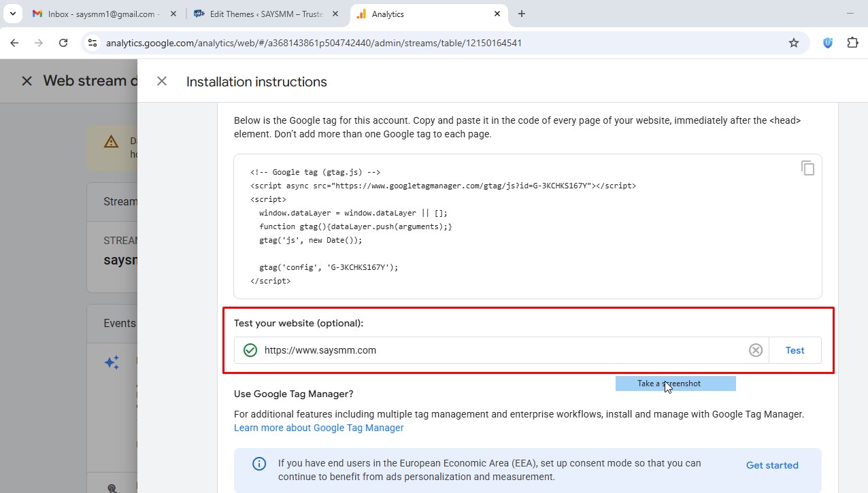The width and height of the screenshot is (868, 493).
Task: Open the browser extensions puzzle icon
Action: point(852,43)
